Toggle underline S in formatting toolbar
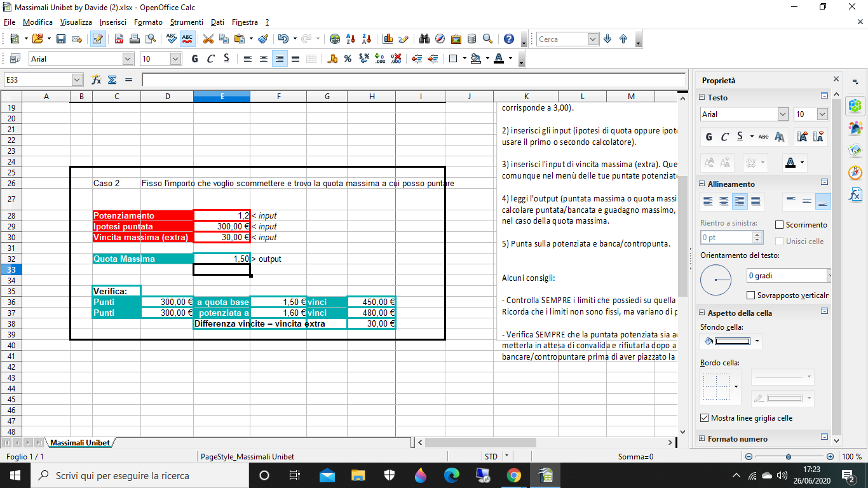 click(226, 58)
